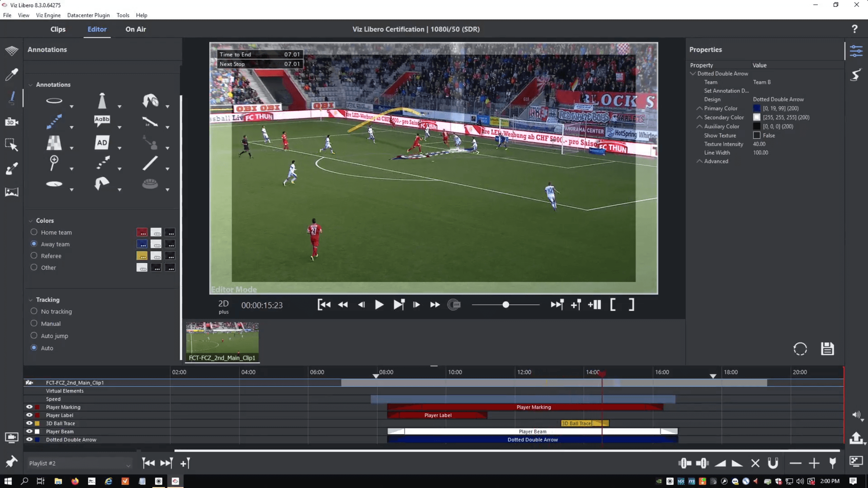Click the reset circular arrow icon
The image size is (868, 488).
pos(800,349)
